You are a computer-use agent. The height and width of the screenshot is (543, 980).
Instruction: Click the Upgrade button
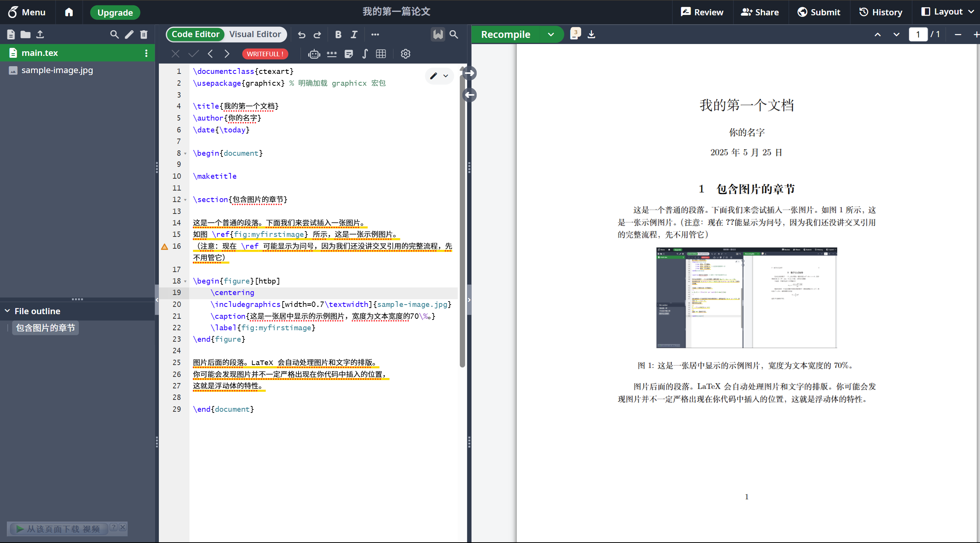[x=115, y=12]
